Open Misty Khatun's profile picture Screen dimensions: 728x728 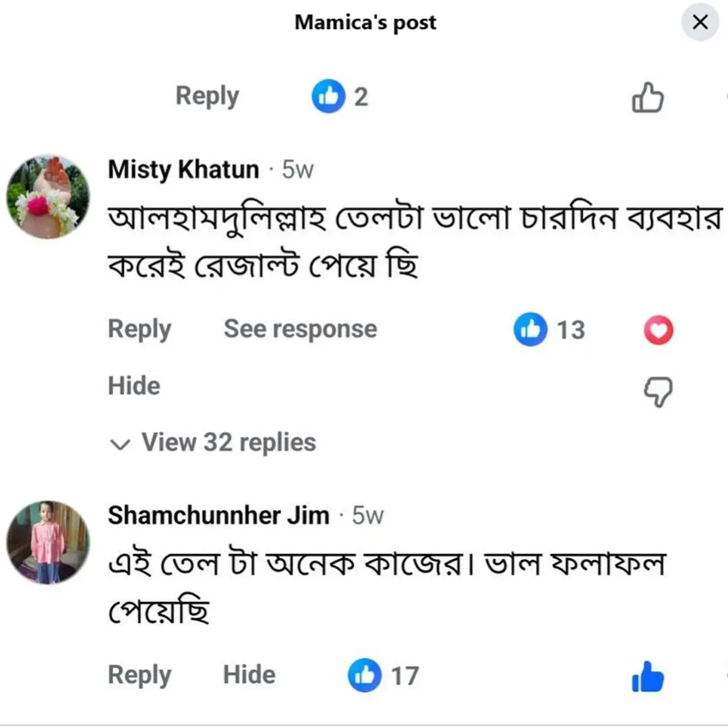(x=48, y=196)
